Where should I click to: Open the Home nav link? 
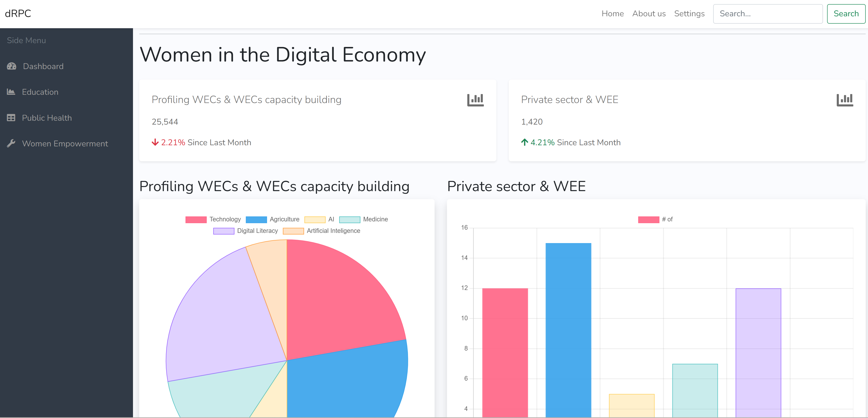click(x=612, y=14)
